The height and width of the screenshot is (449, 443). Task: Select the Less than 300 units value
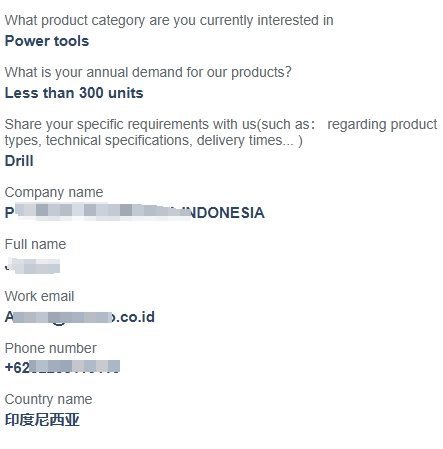click(x=74, y=93)
